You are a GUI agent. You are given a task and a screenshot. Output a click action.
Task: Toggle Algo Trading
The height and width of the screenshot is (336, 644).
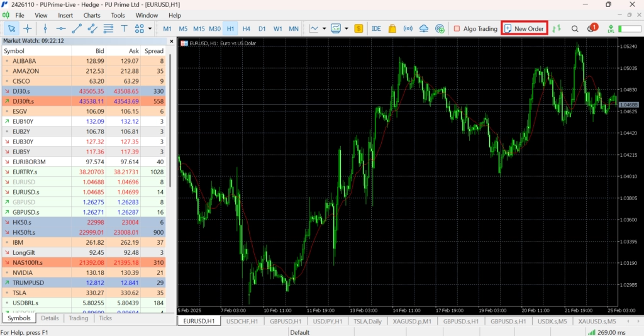pos(475,29)
